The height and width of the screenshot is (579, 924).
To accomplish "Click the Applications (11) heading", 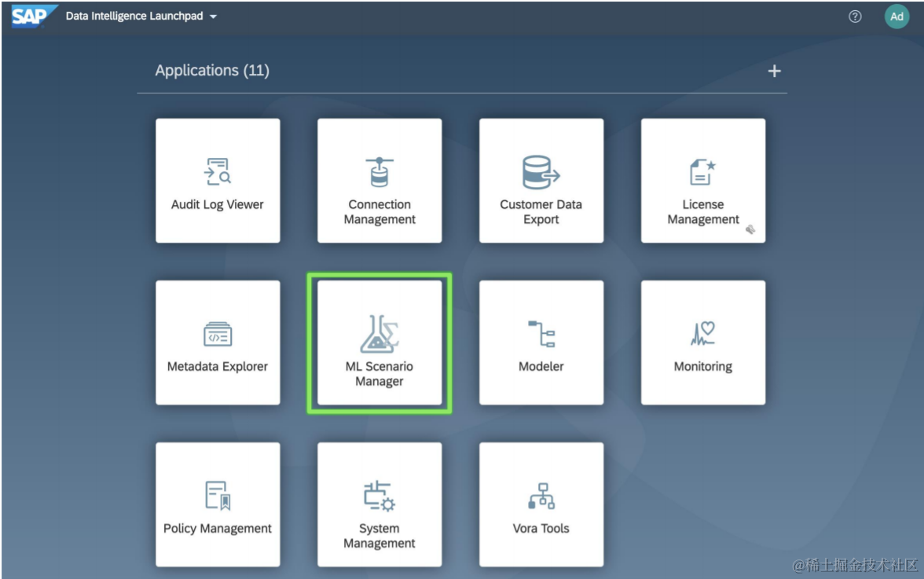I will coord(212,70).
